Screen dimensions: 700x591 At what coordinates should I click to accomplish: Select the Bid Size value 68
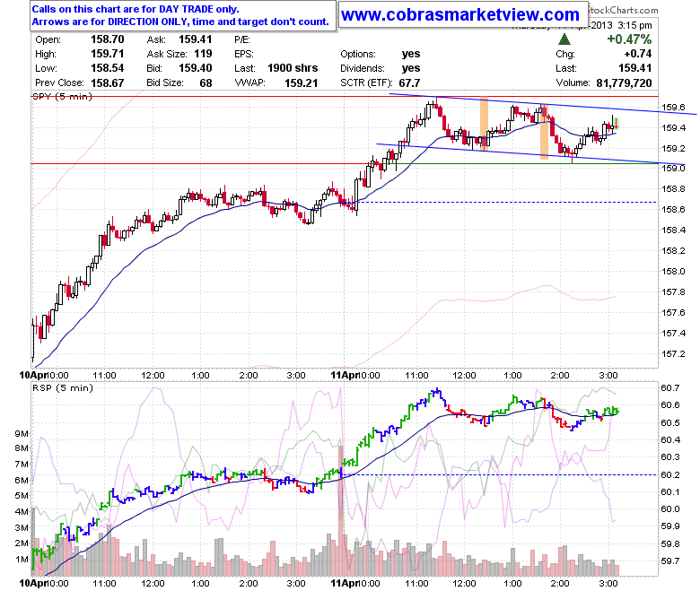[206, 83]
